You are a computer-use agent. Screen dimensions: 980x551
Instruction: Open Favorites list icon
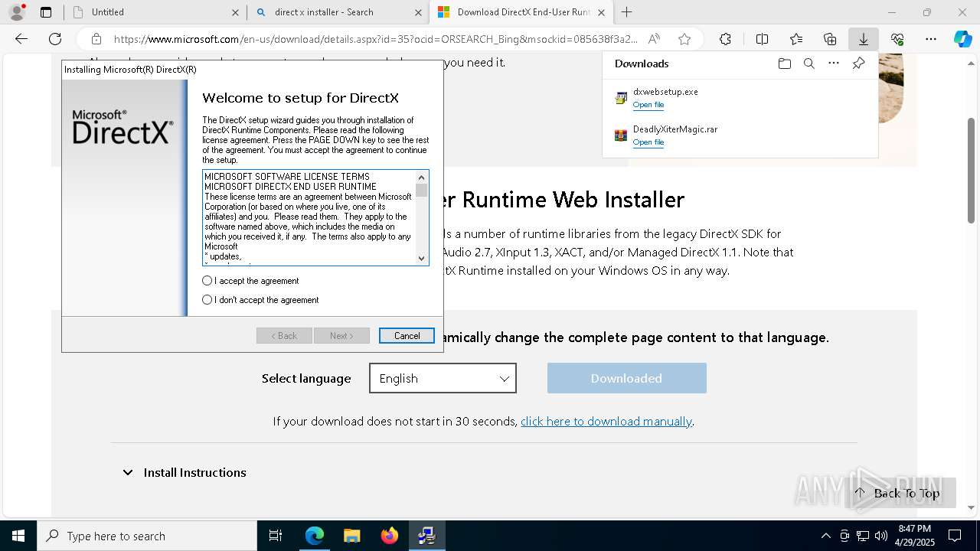click(796, 39)
